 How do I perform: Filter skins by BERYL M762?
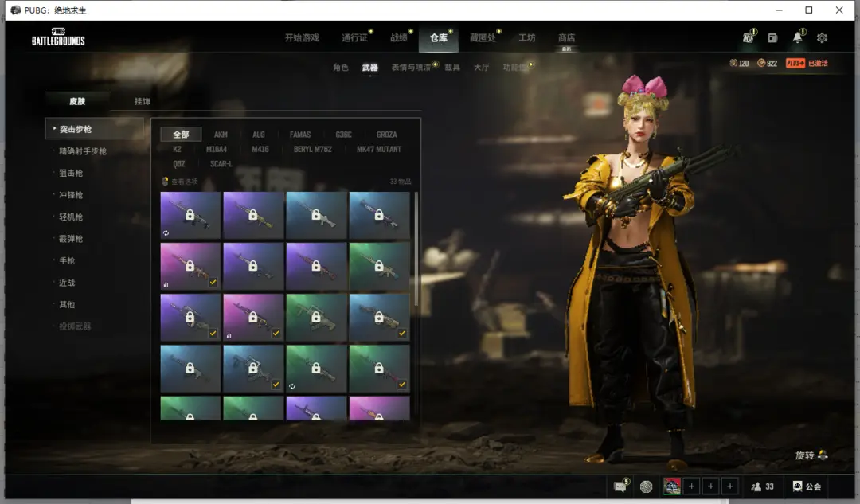(313, 149)
